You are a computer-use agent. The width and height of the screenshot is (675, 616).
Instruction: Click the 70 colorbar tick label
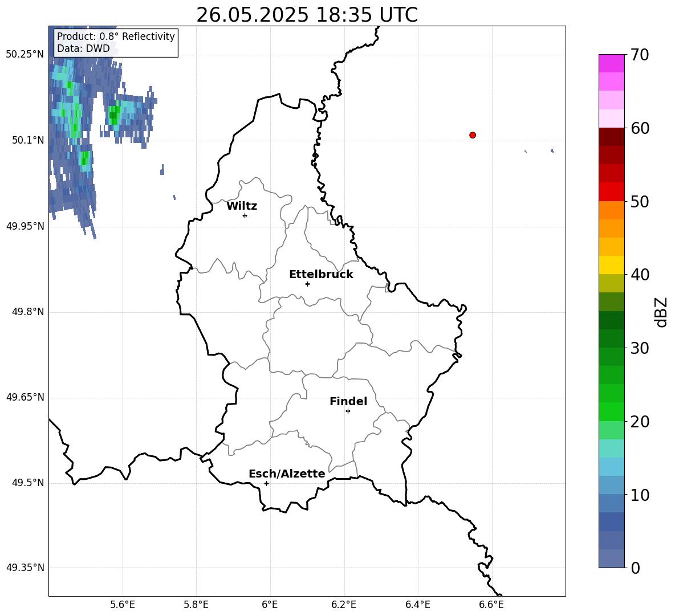coord(640,55)
